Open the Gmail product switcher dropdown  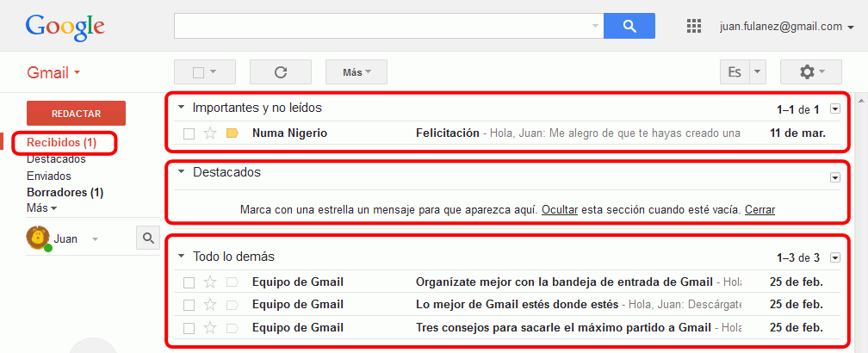tap(53, 72)
